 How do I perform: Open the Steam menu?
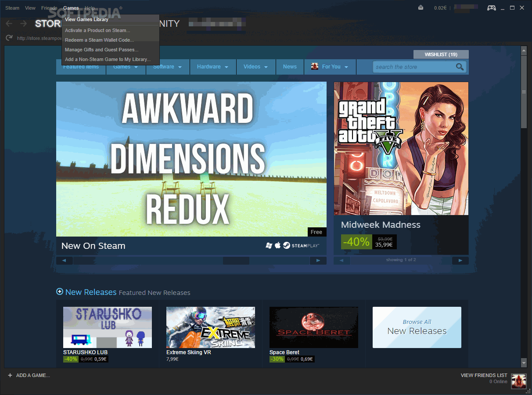pos(12,8)
